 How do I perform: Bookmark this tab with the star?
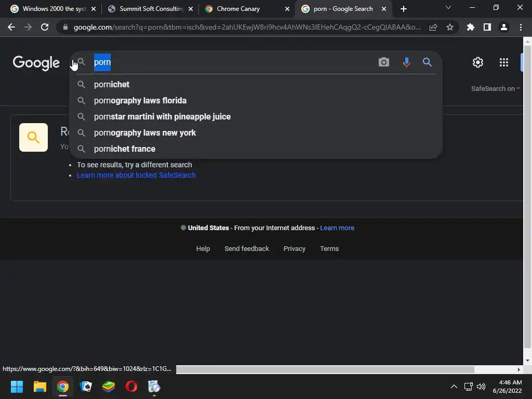(450, 27)
